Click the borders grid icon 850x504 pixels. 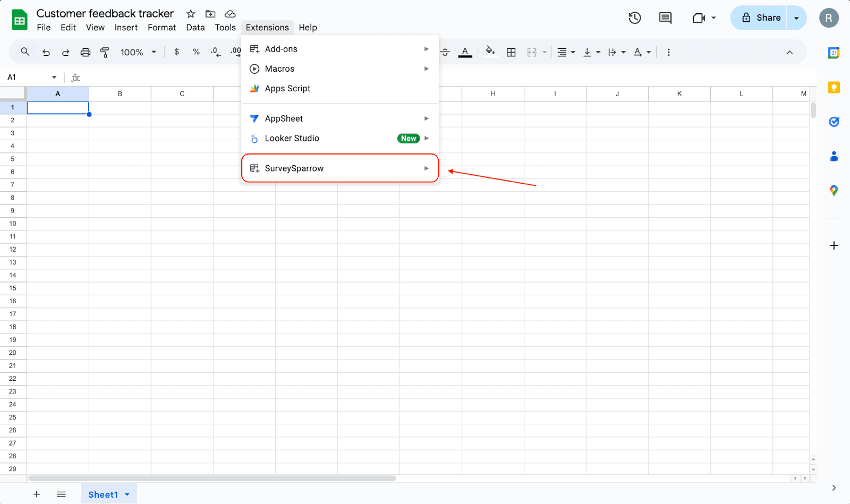point(511,52)
